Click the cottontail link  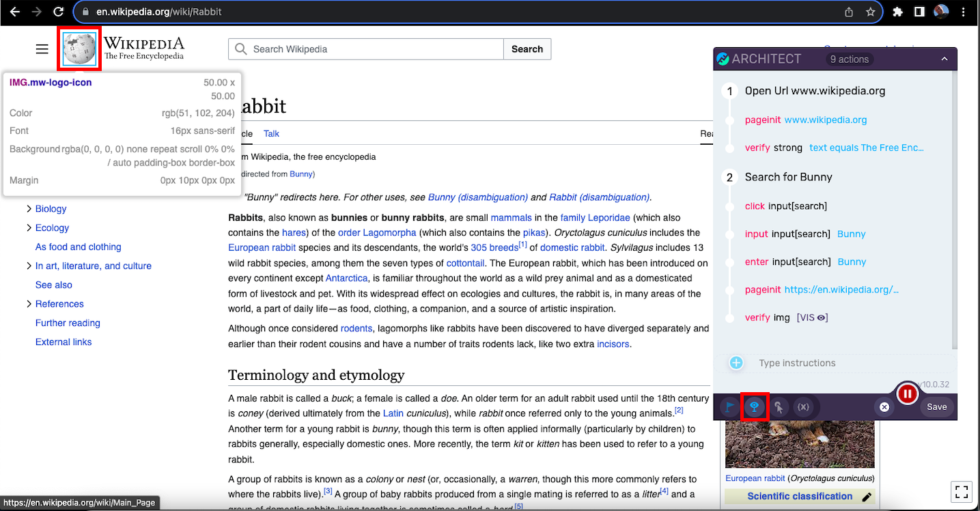(466, 263)
